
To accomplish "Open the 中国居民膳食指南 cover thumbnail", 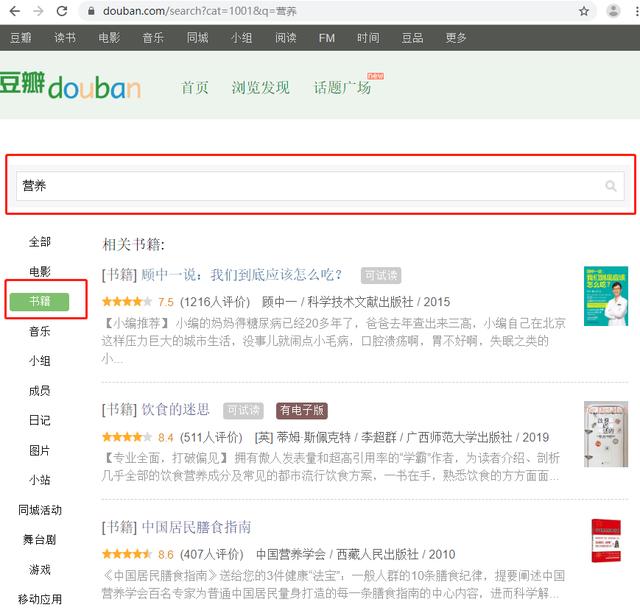I will [606, 546].
